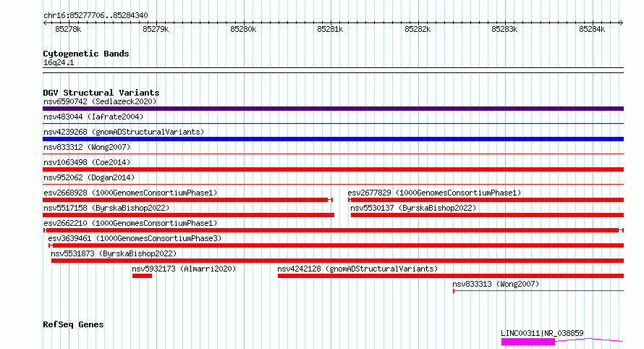Image resolution: width=644 pixels, height=349 pixels.
Task: Click the red nsv1063498 variant bar
Action: click(x=333, y=169)
